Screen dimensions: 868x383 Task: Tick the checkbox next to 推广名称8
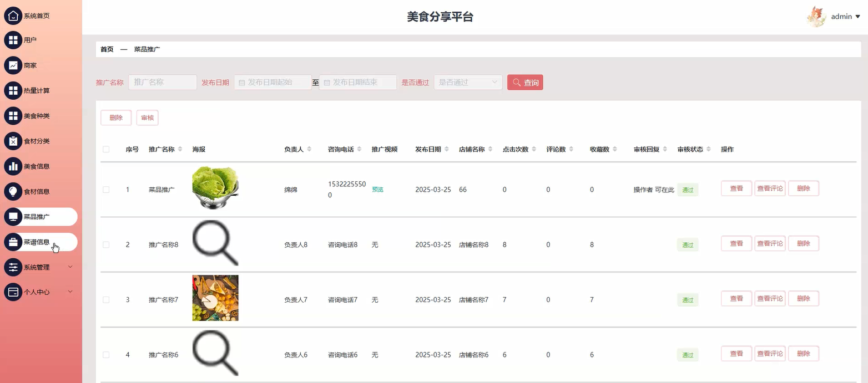click(x=106, y=244)
